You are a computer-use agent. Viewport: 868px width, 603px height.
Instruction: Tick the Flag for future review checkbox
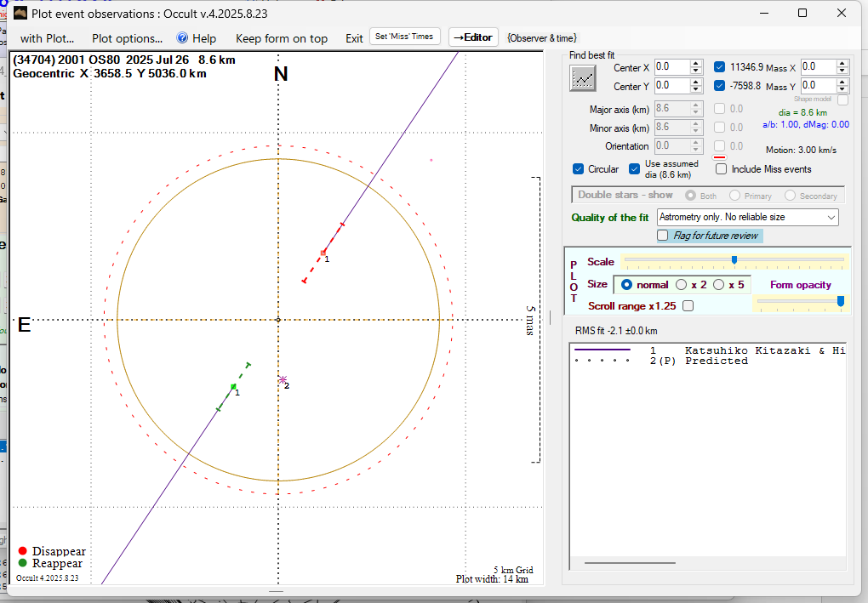point(663,236)
